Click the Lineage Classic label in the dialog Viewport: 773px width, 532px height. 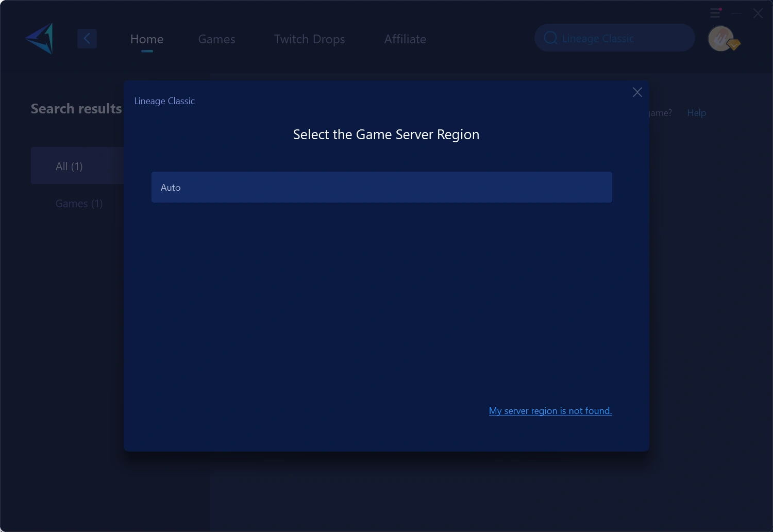pos(164,101)
